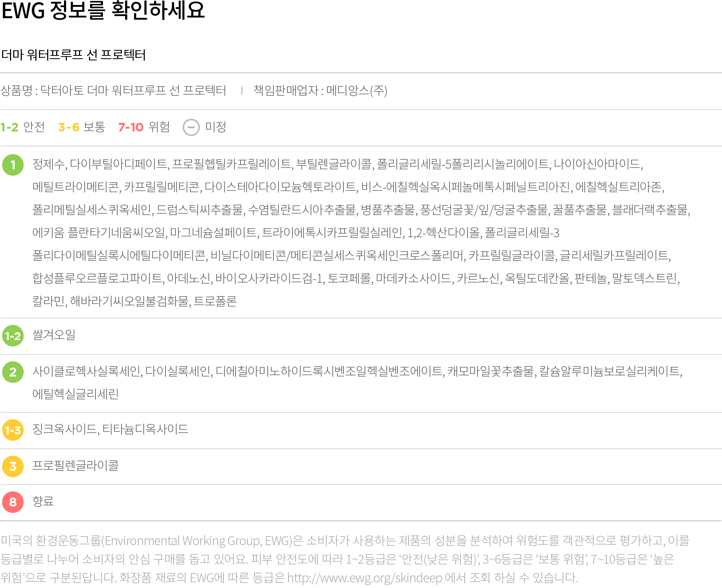Screen dimensions: 722x588
Task: Click the yellow 3-6 보통 legend
Action: coord(81,127)
